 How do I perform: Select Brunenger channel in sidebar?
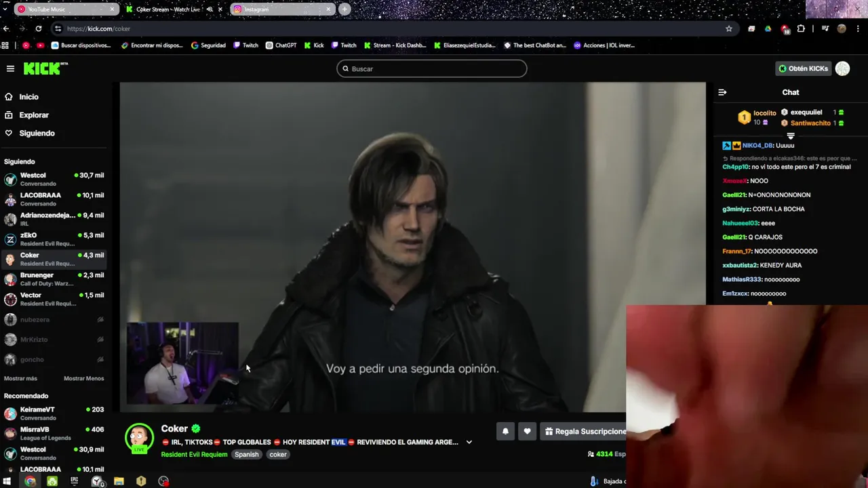tap(54, 279)
